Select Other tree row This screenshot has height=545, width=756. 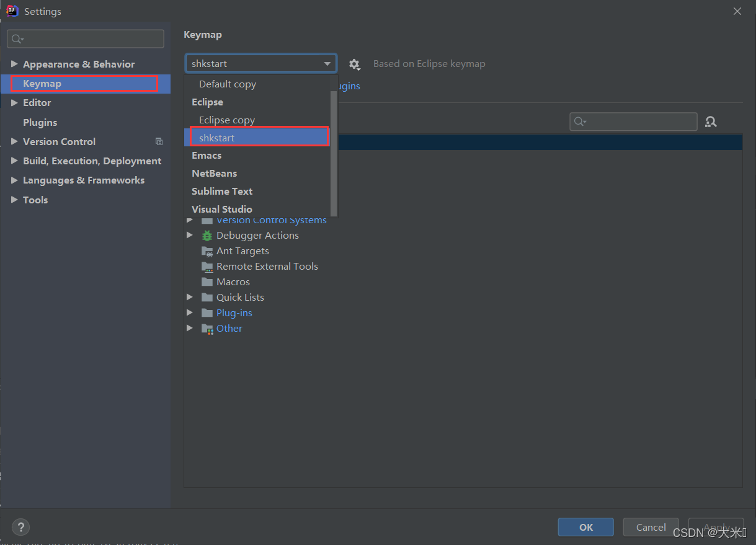click(463, 329)
